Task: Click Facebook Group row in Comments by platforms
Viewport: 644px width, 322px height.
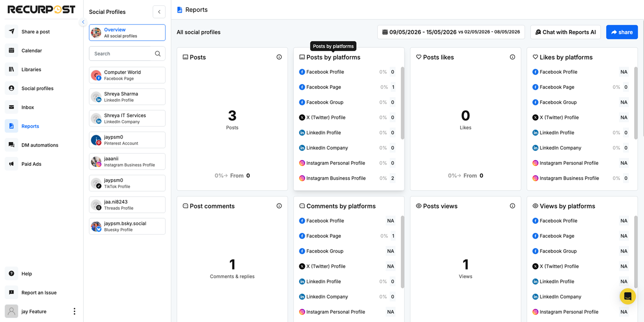Action: [x=347, y=251]
